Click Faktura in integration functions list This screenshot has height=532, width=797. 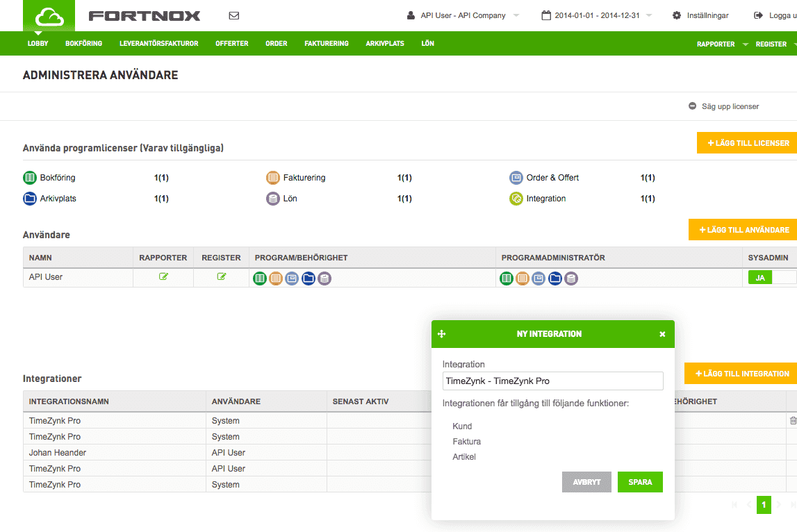(x=467, y=442)
